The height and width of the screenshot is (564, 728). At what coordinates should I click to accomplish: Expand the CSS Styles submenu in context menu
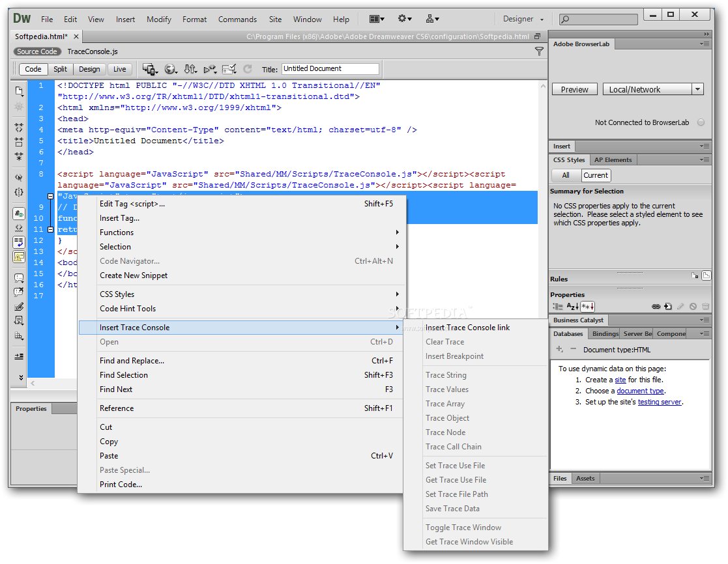[x=241, y=294]
